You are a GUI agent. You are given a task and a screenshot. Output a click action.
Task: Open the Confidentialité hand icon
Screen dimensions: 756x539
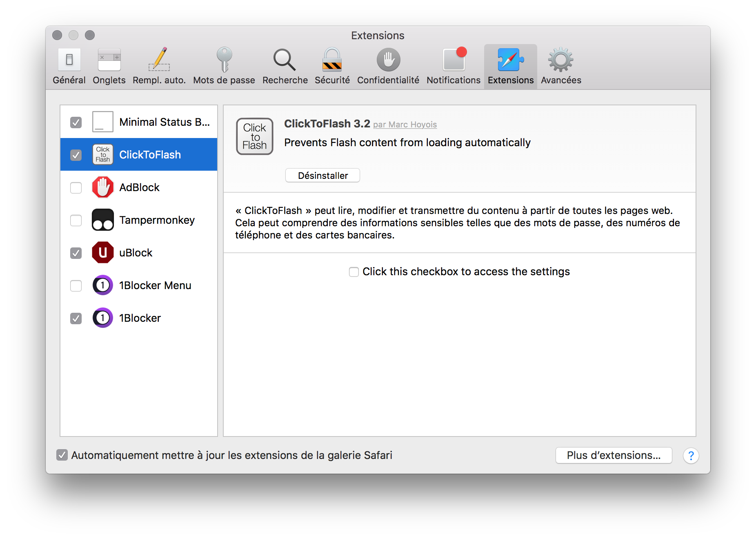(x=388, y=60)
